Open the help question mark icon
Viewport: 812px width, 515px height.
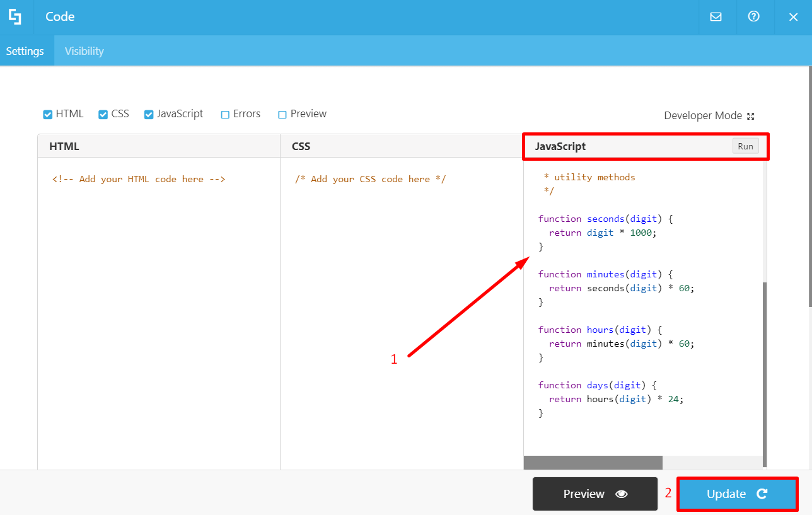click(755, 17)
